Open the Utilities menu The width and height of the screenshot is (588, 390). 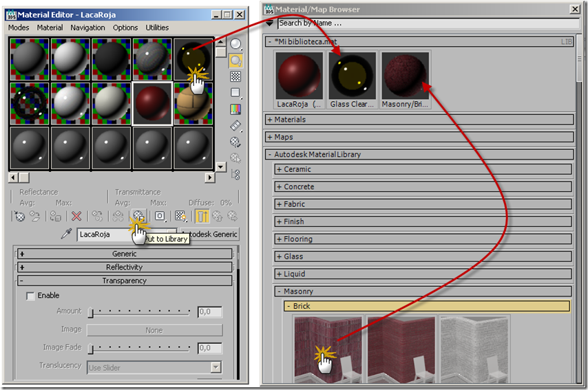pos(157,28)
